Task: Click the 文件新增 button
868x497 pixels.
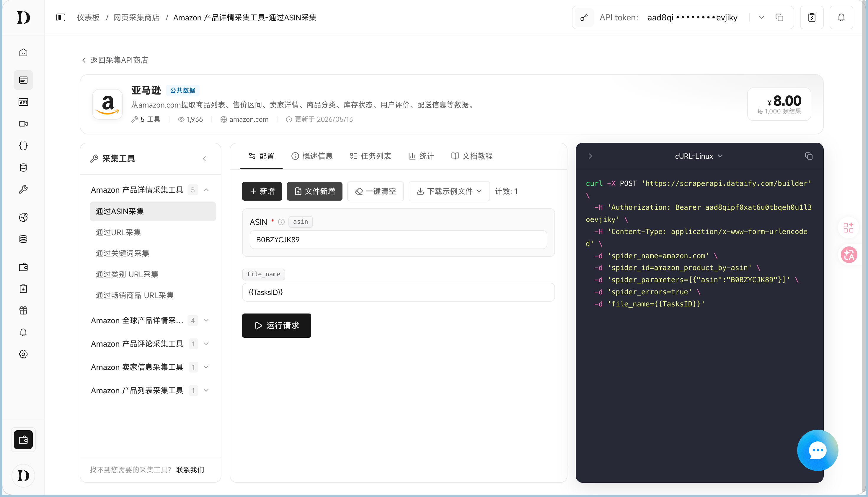Action: click(x=314, y=191)
